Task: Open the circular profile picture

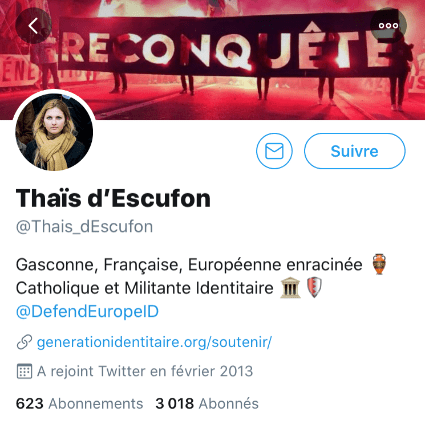Action: [x=54, y=132]
